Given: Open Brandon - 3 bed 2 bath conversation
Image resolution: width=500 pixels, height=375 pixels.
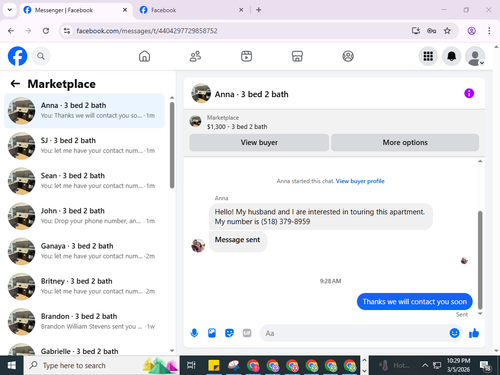Looking at the screenshot, I should [84, 322].
